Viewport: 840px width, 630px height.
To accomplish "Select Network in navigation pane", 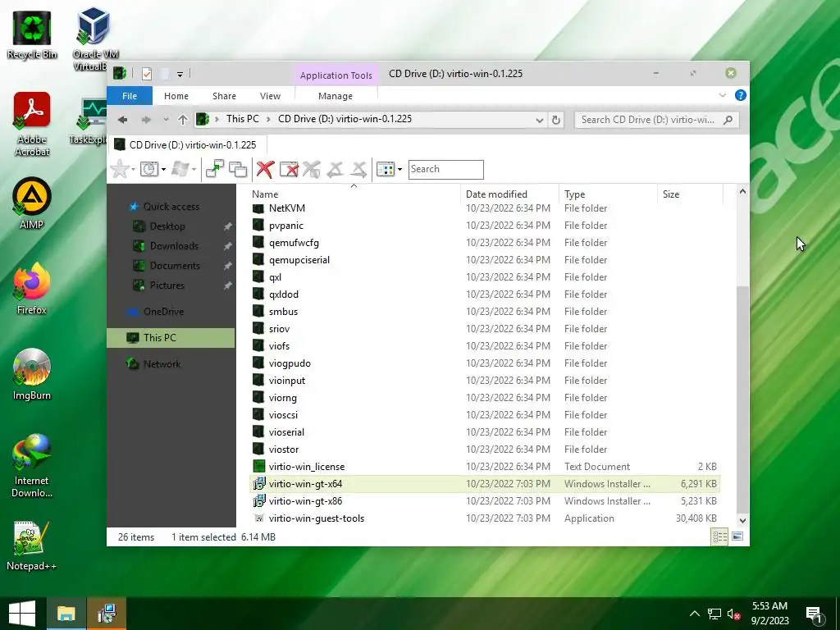I will (162, 363).
